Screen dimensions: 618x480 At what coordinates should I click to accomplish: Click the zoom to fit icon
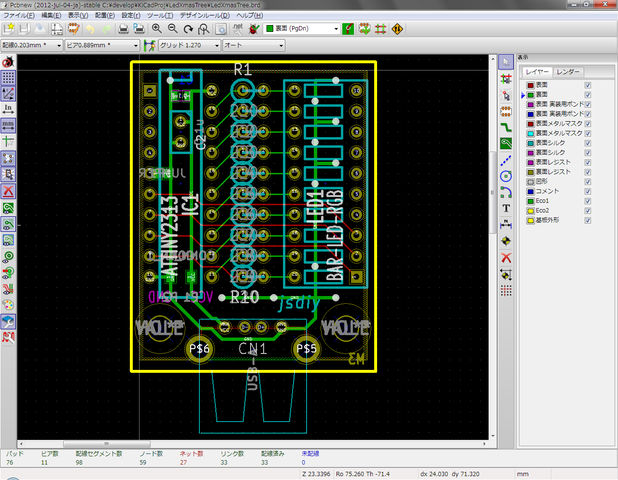[x=204, y=29]
